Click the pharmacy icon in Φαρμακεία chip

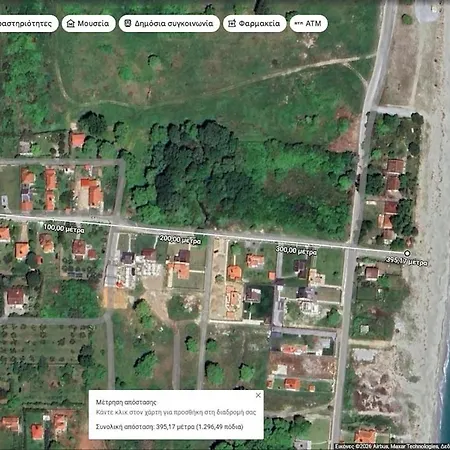232,23
